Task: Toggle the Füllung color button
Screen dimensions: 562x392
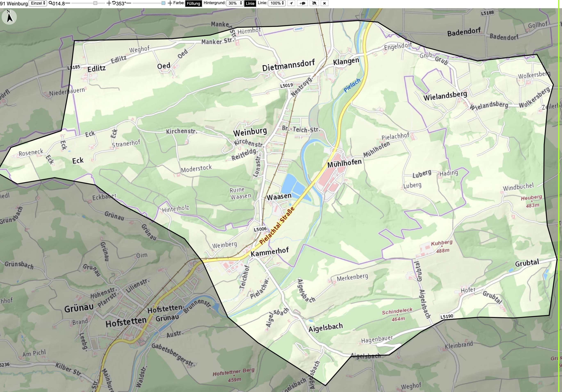Action: [x=193, y=3]
